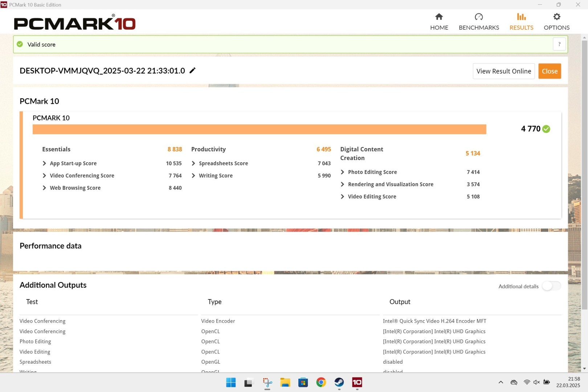This screenshot has height=392, width=588.
Task: Click the muted volume tray icon
Action: point(536,382)
